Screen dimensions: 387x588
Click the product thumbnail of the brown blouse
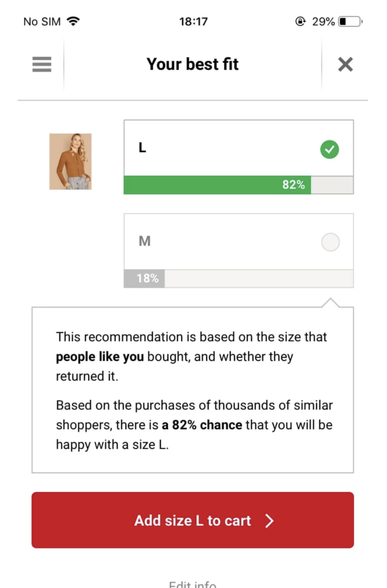[71, 160]
